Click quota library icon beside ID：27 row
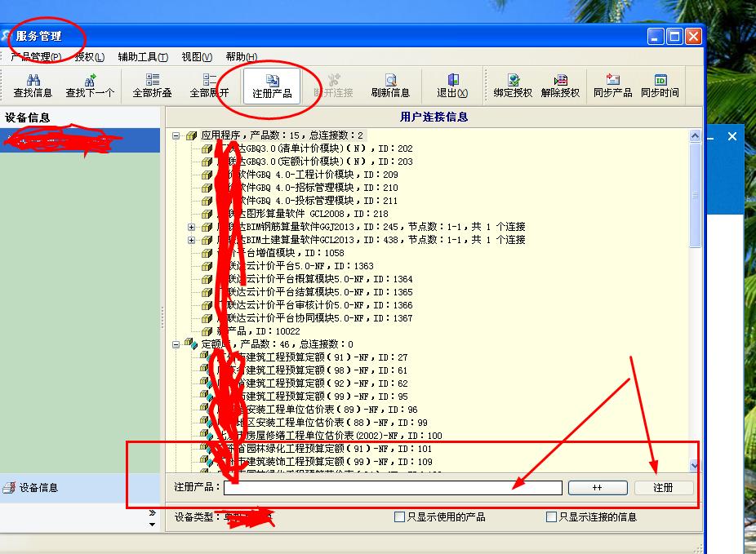 click(207, 357)
